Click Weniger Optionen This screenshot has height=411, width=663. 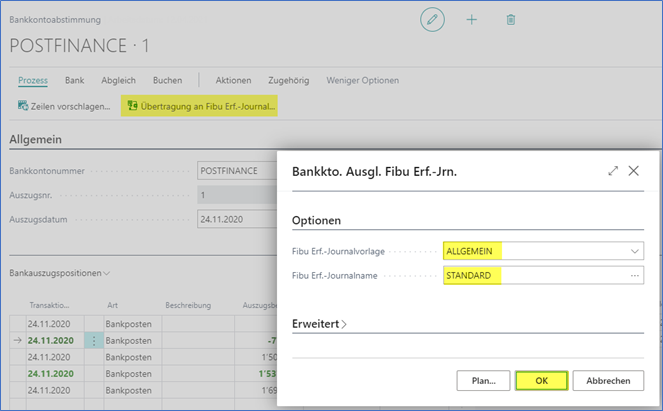[362, 80]
